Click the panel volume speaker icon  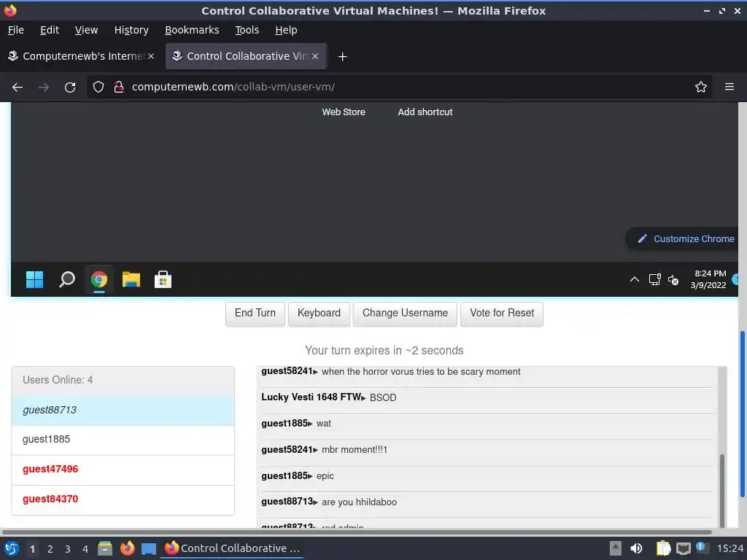tap(636, 548)
